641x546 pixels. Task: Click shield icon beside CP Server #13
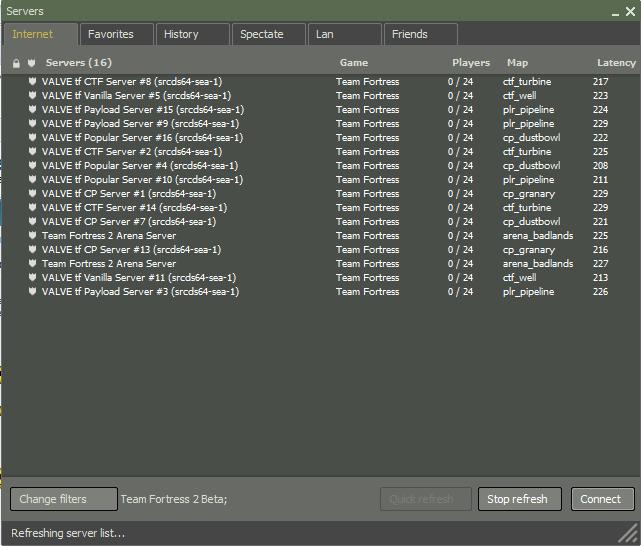(32, 249)
